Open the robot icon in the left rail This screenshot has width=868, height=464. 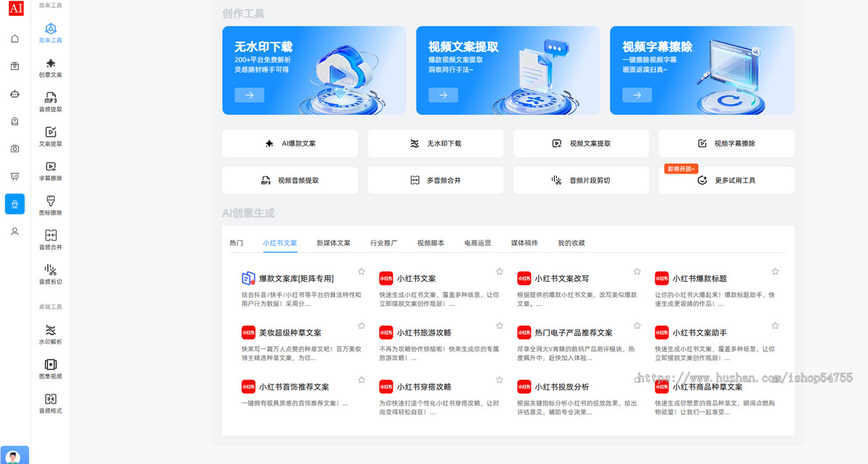(14, 93)
